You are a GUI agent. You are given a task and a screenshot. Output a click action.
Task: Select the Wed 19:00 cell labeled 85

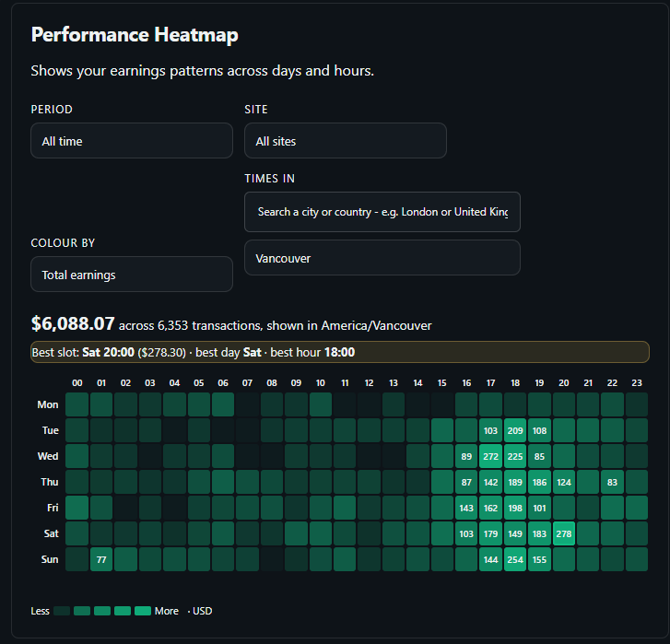(539, 456)
